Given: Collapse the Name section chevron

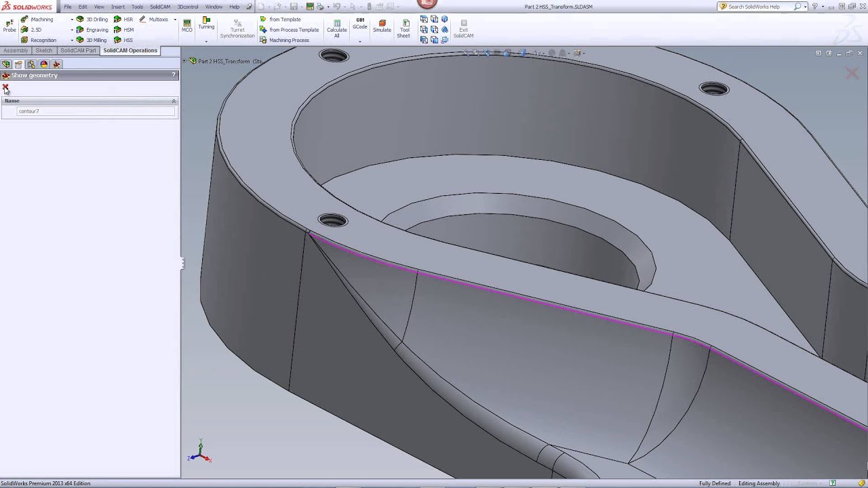Looking at the screenshot, I should pos(174,101).
